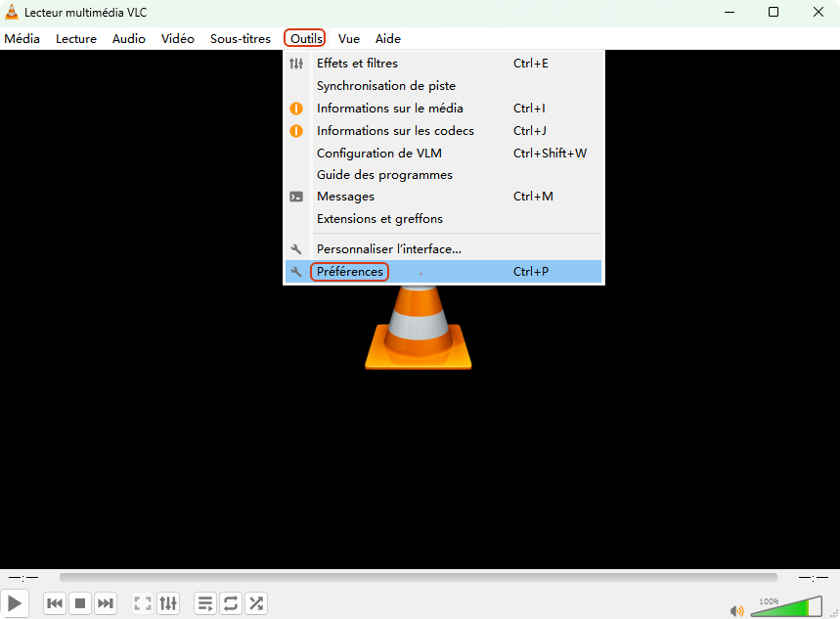The image size is (840, 619).
Task: Select Extensions et greffons
Action: pyautogui.click(x=444, y=219)
